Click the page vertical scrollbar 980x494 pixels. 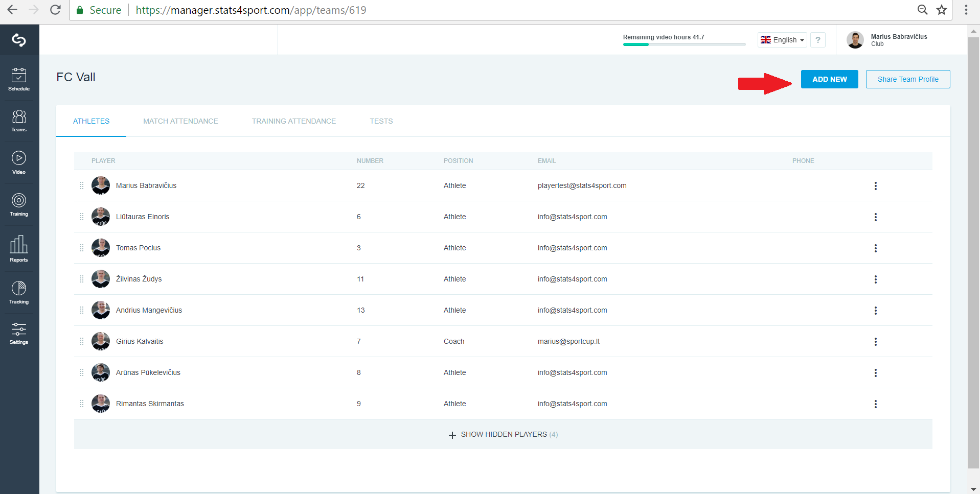point(973,253)
